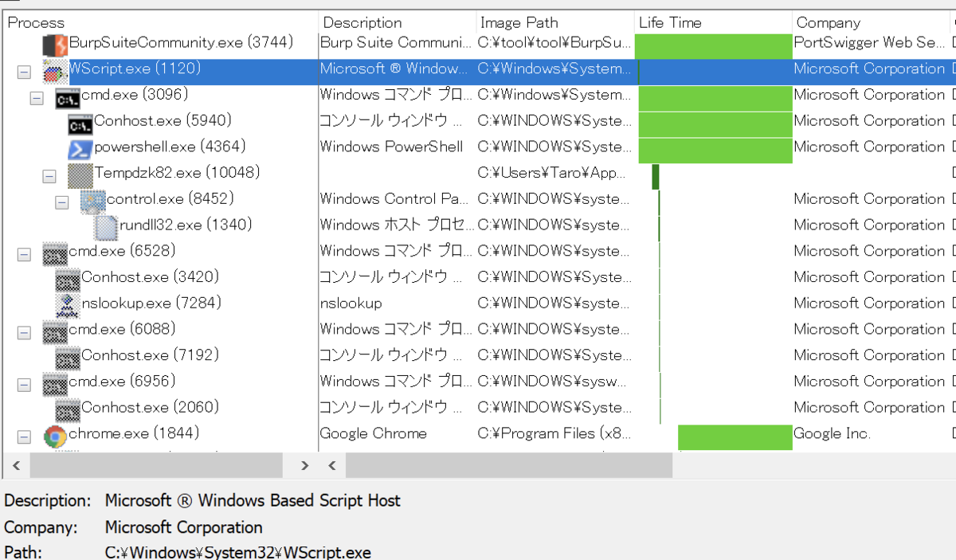Image resolution: width=956 pixels, height=560 pixels.
Task: Click the 'nslookup' description cell
Action: tap(351, 303)
